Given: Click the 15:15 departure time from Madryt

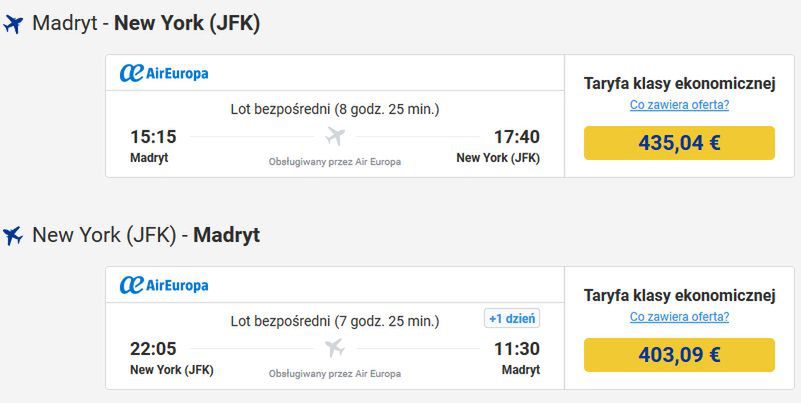Looking at the screenshot, I should pyautogui.click(x=153, y=137).
